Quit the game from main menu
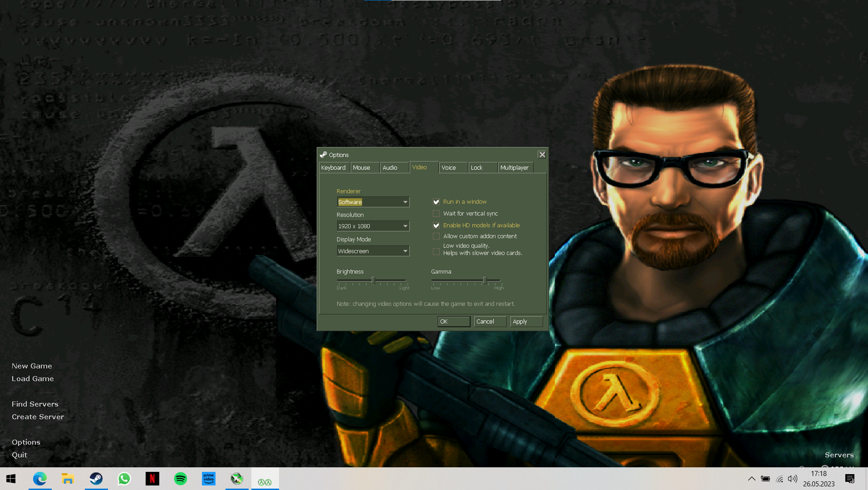Viewport: 868px width, 490px height. click(x=20, y=455)
